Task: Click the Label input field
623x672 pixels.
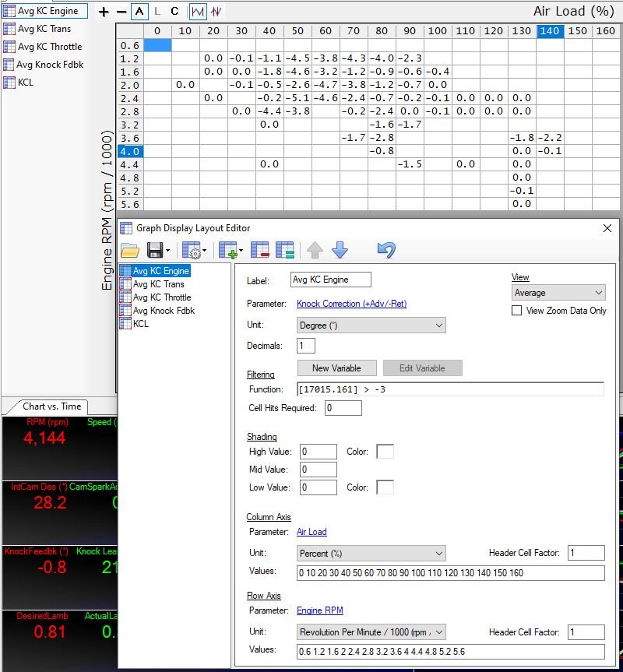Action: click(331, 280)
